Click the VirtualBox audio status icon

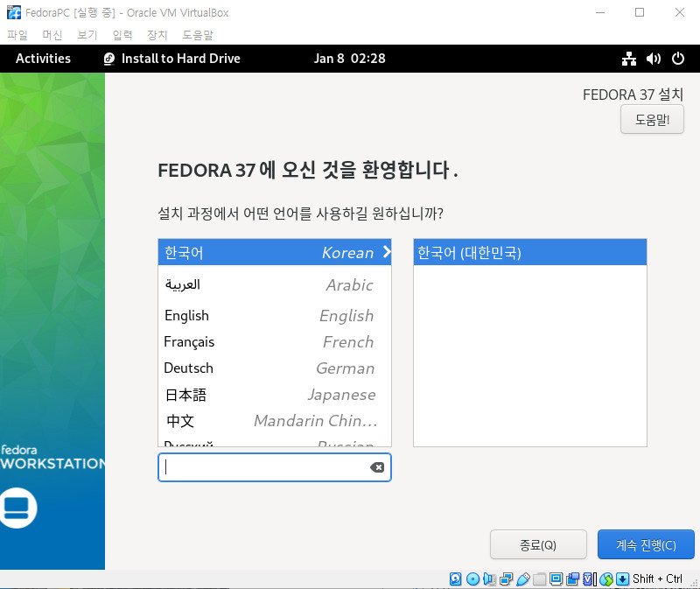[x=489, y=579]
